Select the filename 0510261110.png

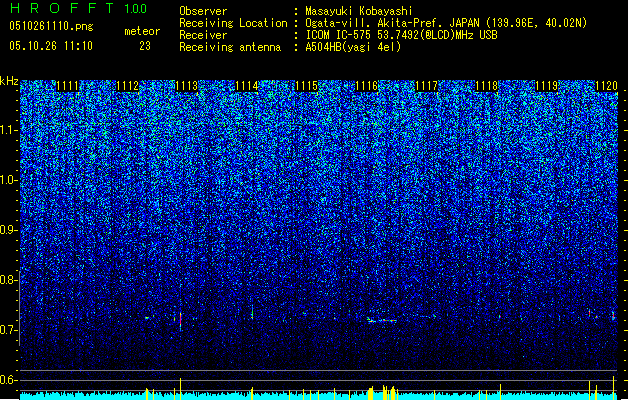(51, 26)
